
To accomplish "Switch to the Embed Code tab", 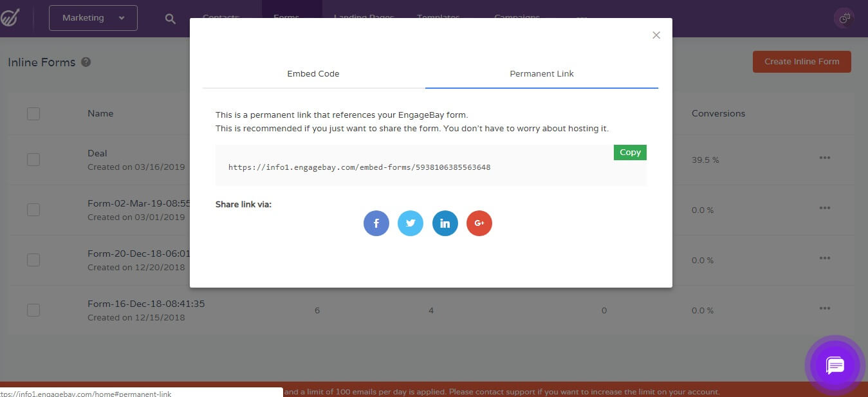I will [x=313, y=73].
